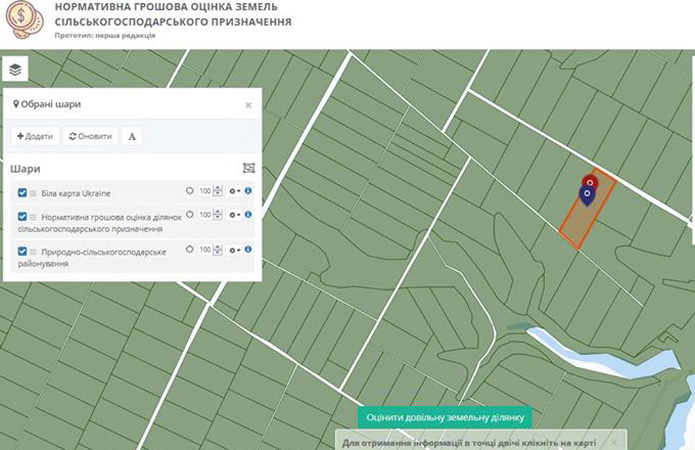Open gear dropdown for Природно-сільськогосподарське районування
Image resolution: width=695 pixels, height=450 pixels.
tap(234, 249)
